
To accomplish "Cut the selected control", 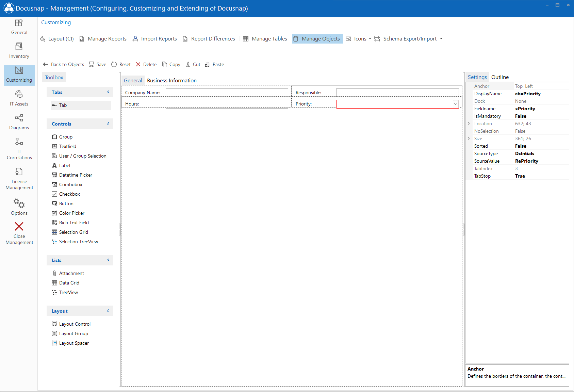I will 193,64.
